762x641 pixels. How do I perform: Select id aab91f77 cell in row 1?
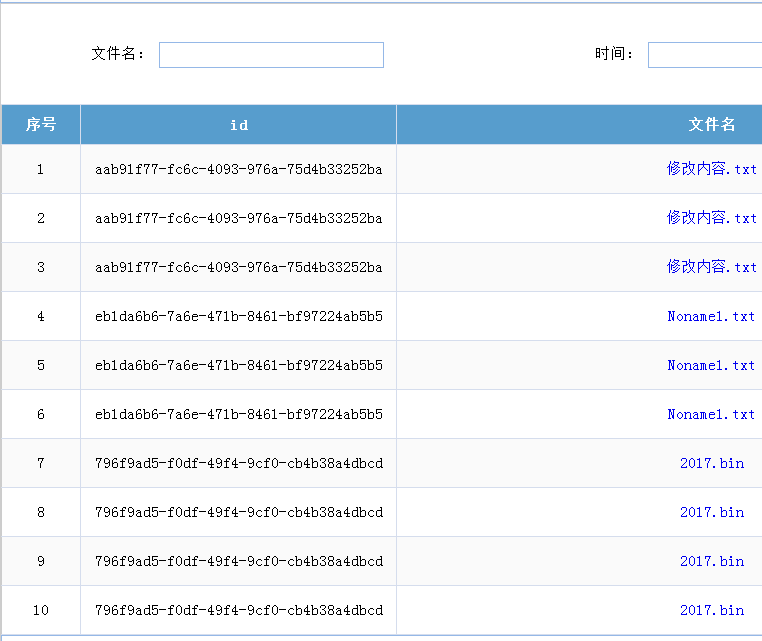coord(239,169)
